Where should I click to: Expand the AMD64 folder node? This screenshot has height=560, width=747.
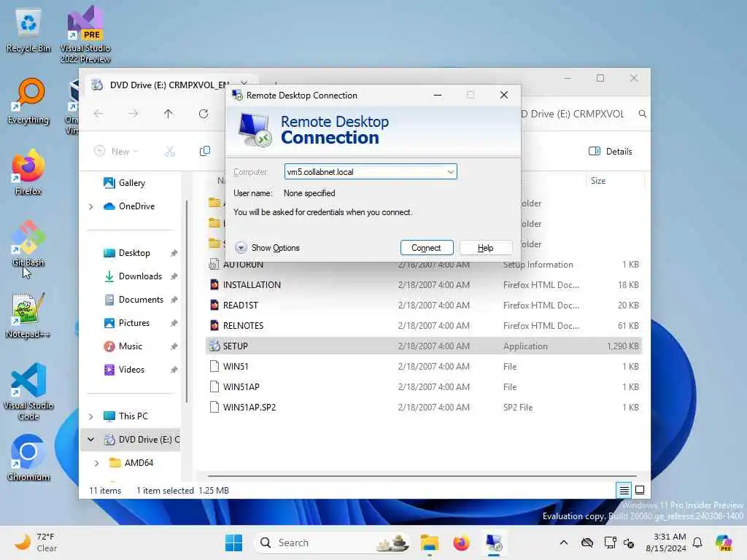coord(97,463)
